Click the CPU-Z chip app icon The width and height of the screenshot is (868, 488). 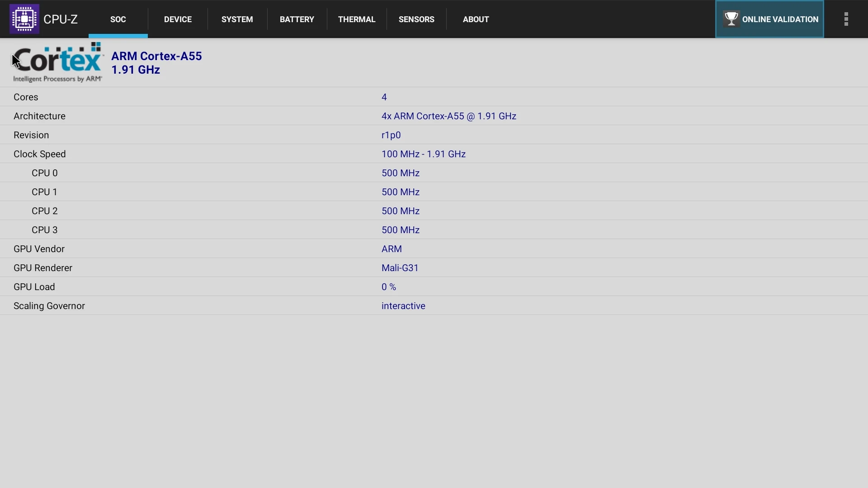pyautogui.click(x=24, y=19)
